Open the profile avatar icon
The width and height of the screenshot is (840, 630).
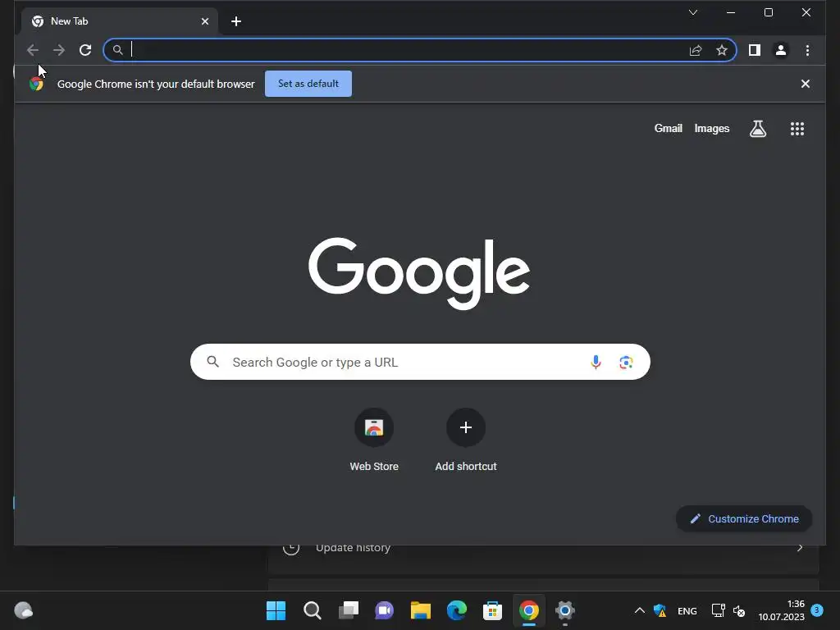tap(781, 50)
